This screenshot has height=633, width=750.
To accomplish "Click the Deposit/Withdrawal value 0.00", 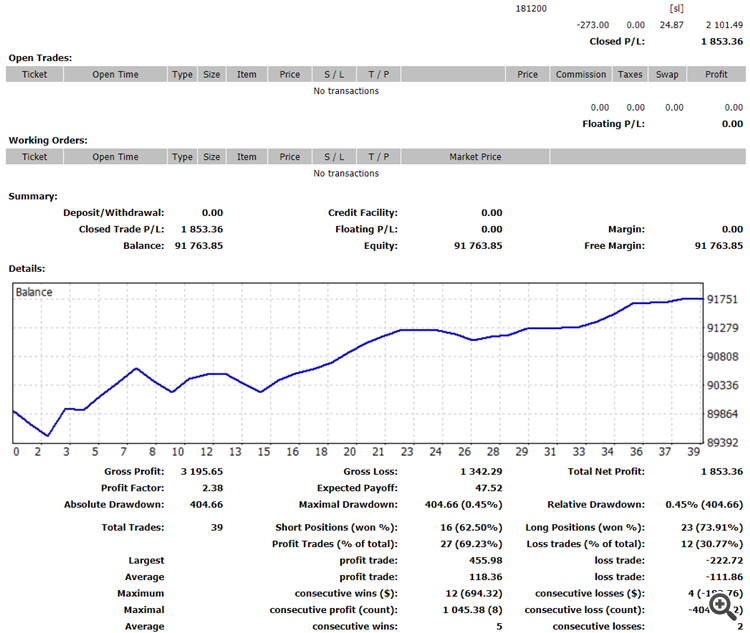I will tap(212, 213).
